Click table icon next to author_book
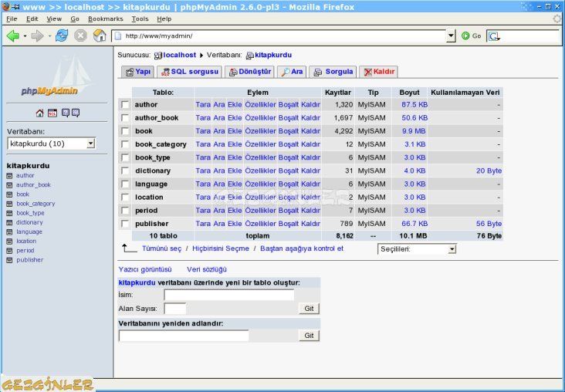The width and height of the screenshot is (565, 392). coord(10,185)
